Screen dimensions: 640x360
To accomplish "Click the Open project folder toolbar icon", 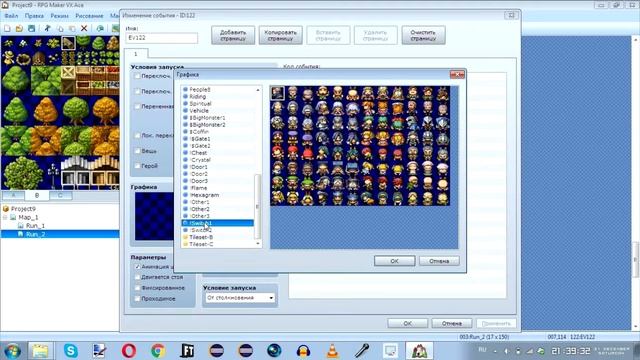I will click(x=19, y=29).
